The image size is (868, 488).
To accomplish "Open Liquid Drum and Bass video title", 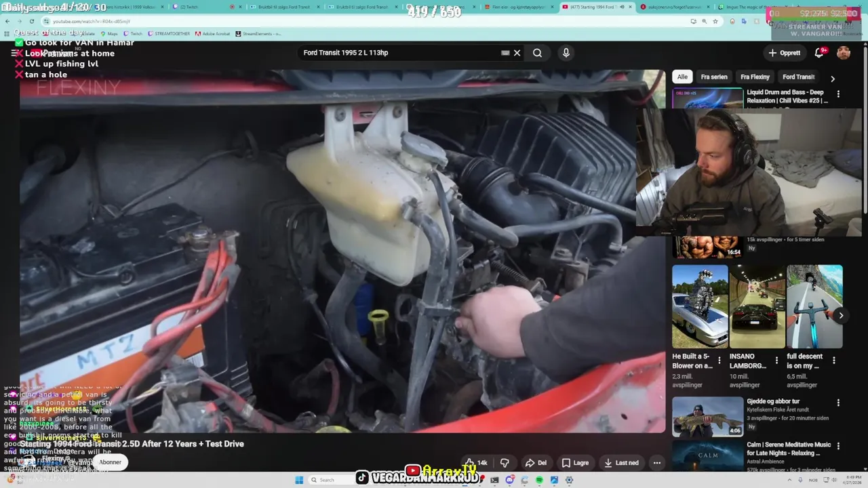I will 787,96.
